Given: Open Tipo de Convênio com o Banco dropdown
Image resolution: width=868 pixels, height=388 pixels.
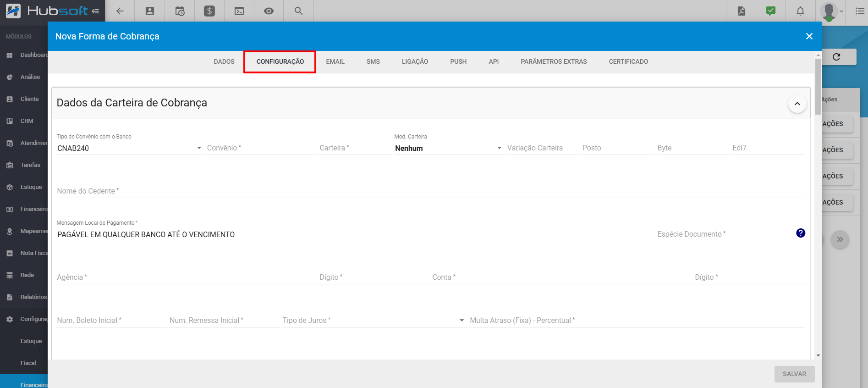Looking at the screenshot, I should pyautogui.click(x=130, y=148).
